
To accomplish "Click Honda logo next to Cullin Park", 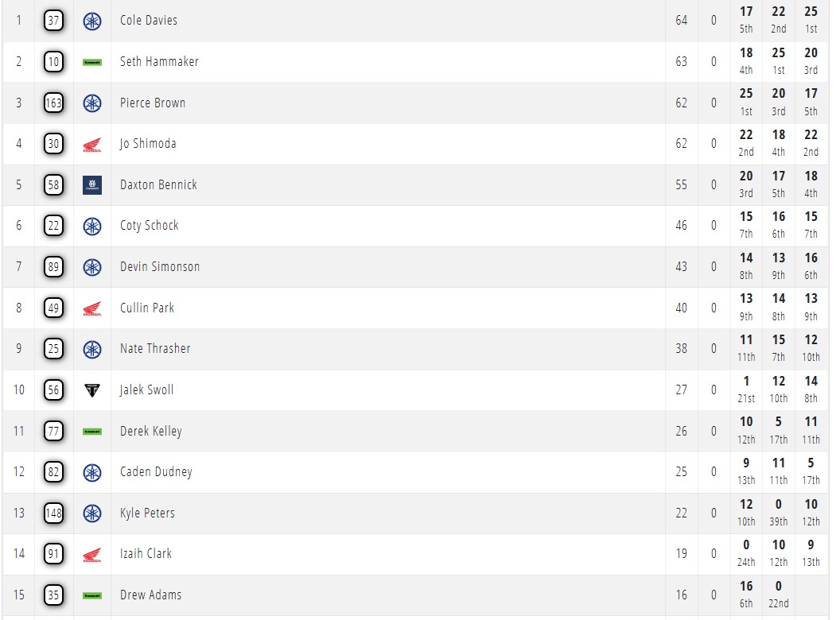I will pos(92,308).
